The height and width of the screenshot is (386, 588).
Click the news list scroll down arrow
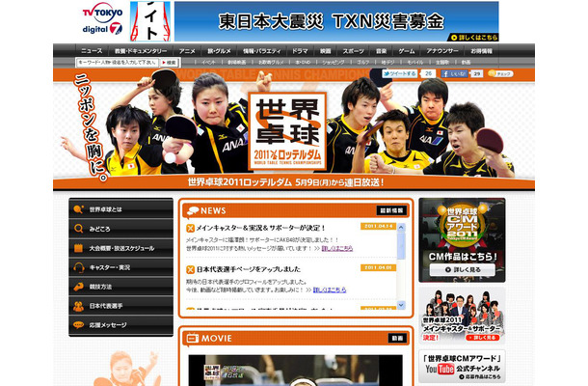tap(401, 305)
